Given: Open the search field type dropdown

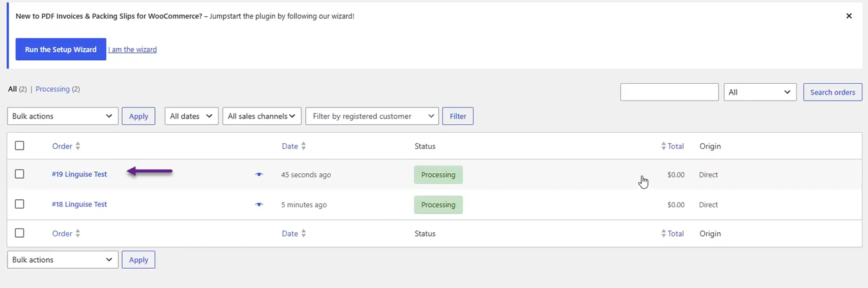Looking at the screenshot, I should [x=760, y=92].
